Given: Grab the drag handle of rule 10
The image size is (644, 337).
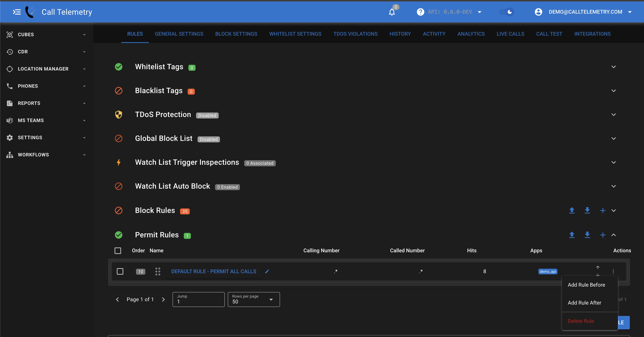Looking at the screenshot, I should (x=158, y=271).
